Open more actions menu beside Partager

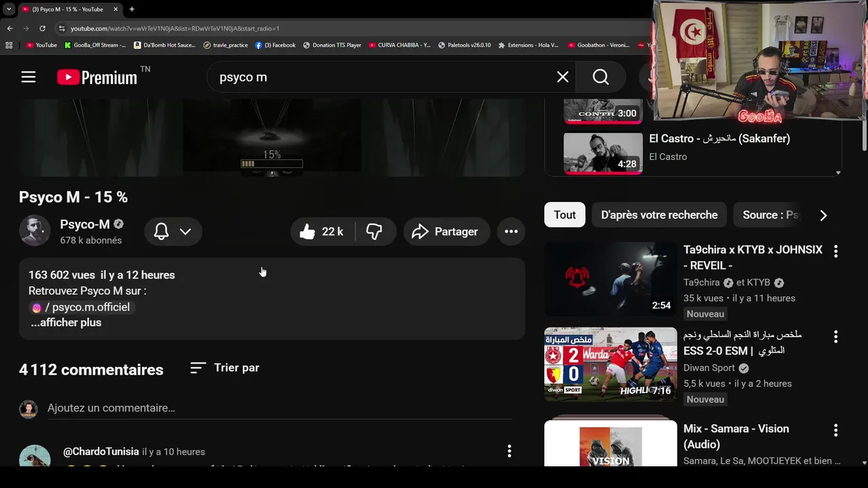coord(511,232)
